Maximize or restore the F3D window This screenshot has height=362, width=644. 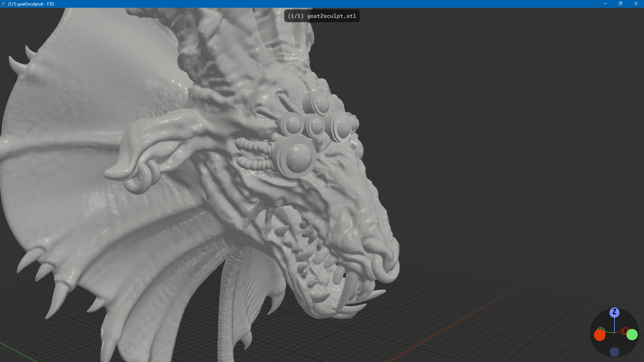(621, 4)
